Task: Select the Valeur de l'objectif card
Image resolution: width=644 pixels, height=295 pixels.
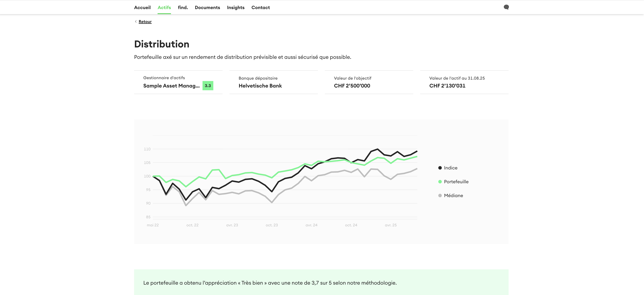Action: click(x=369, y=82)
